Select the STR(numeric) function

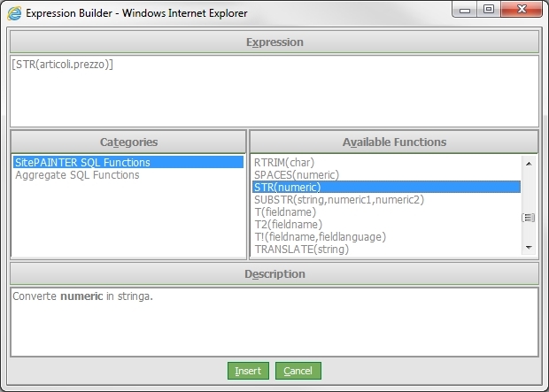pos(287,188)
